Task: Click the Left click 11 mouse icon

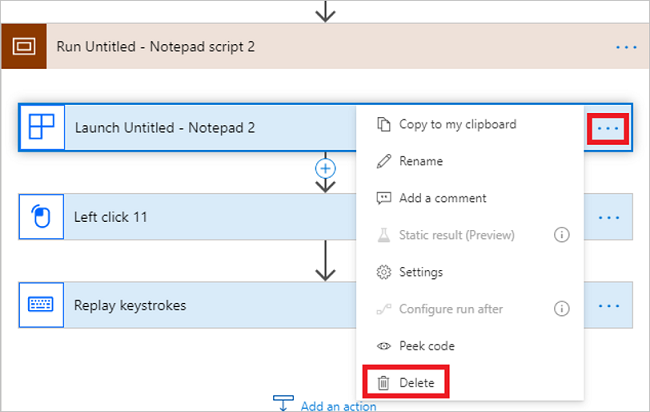Action: (x=41, y=216)
